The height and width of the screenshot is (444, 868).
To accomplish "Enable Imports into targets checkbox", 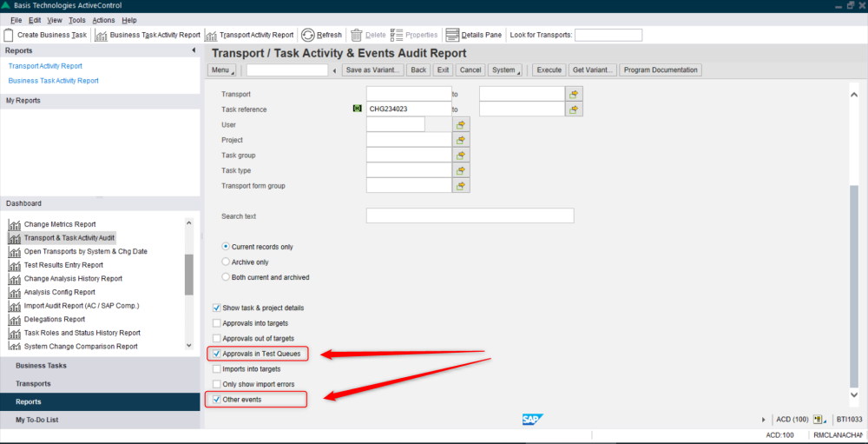I will [216, 368].
